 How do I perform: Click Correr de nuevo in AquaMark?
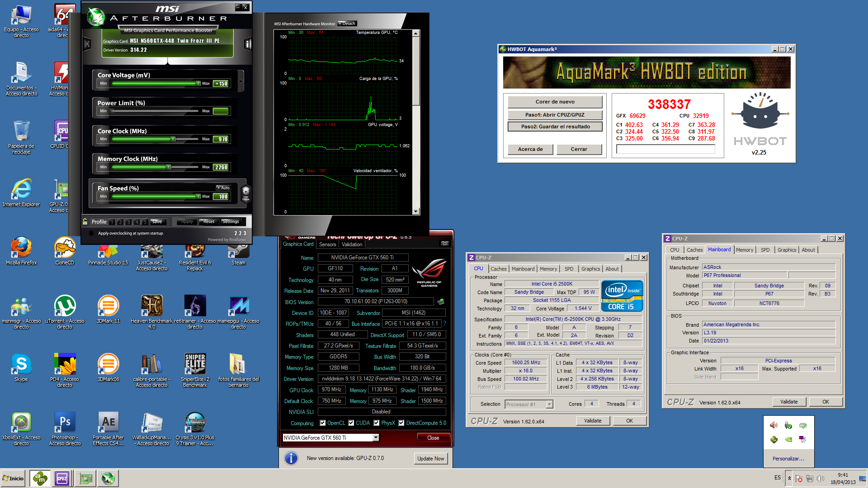pyautogui.click(x=555, y=102)
